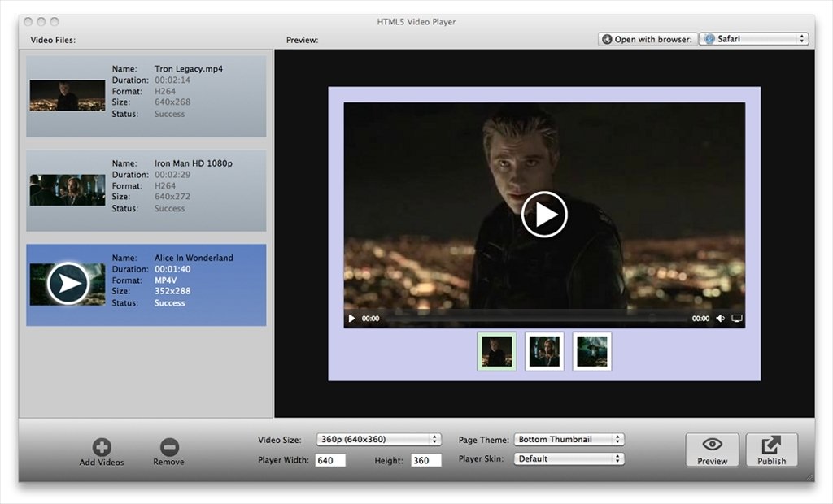Image resolution: width=833 pixels, height=504 pixels.
Task: Click the Publish button
Action: pos(770,450)
